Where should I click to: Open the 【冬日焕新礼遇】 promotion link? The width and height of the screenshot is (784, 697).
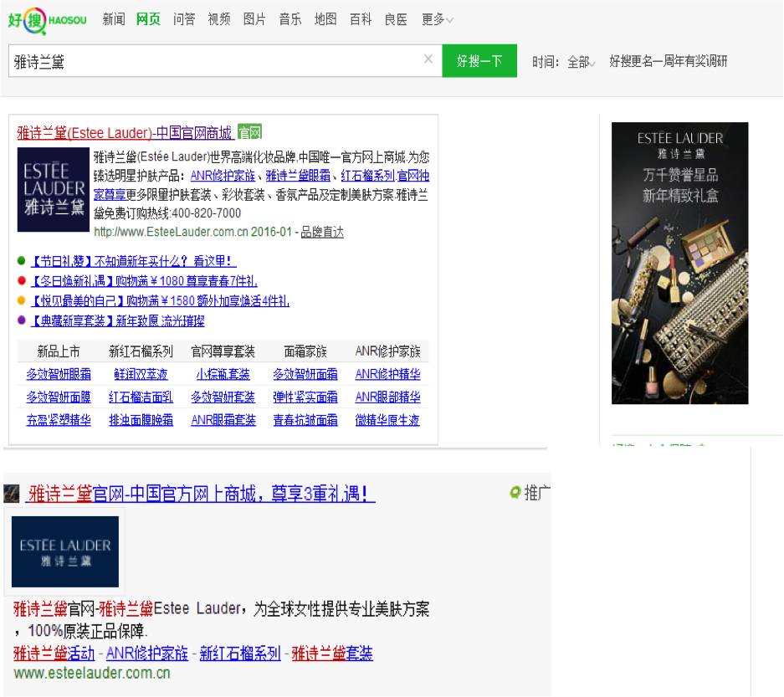point(144,281)
